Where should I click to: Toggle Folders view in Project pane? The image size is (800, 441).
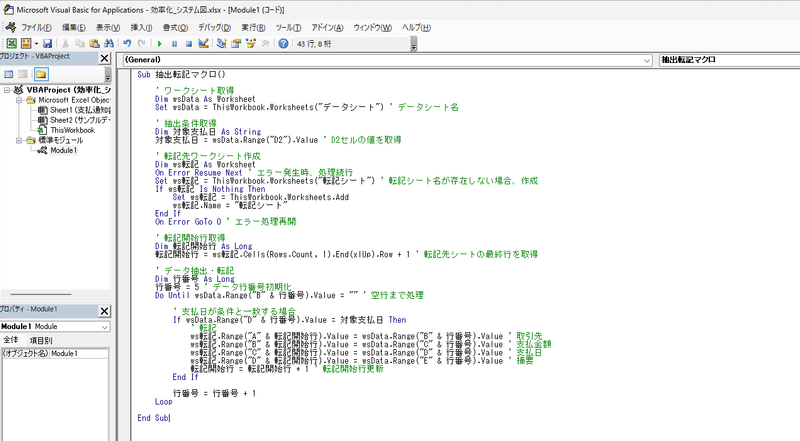tap(41, 75)
